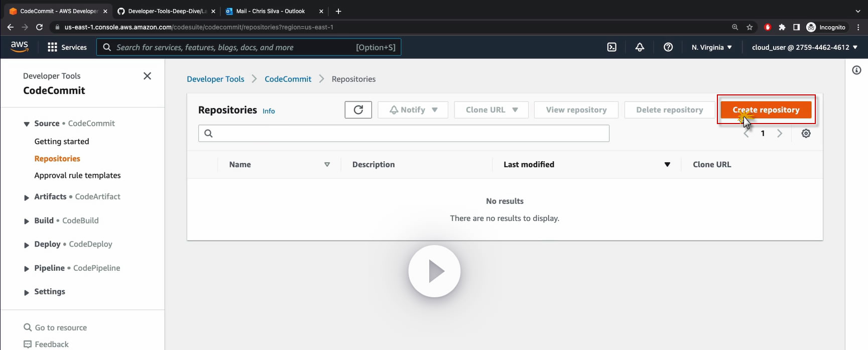Viewport: 868px width, 350px height.
Task: Play the video overlay button
Action: (434, 271)
